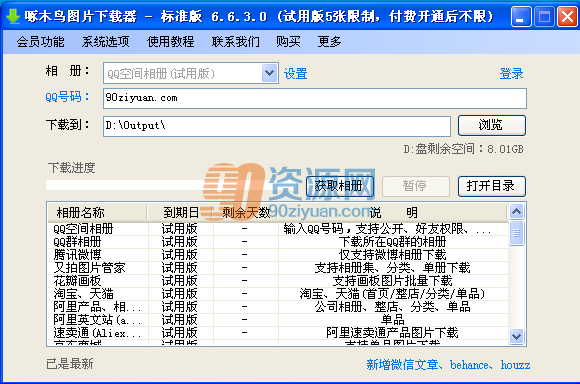Focus the QQ号码 input field
The height and width of the screenshot is (384, 580).
315,98
